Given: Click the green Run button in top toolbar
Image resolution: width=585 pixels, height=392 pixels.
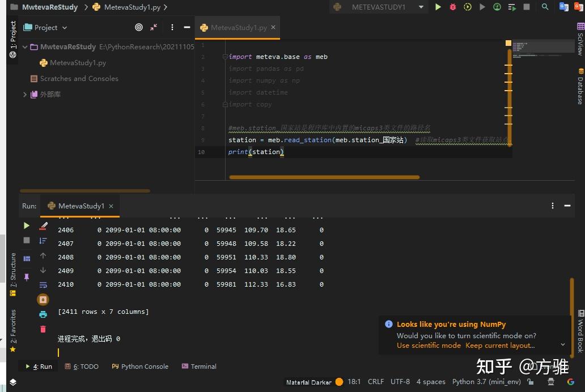Looking at the screenshot, I should pos(438,7).
